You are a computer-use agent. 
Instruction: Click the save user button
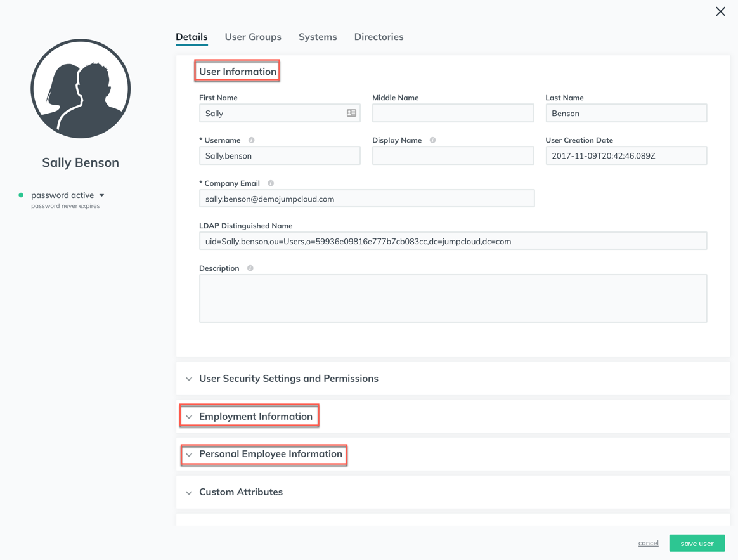point(697,543)
